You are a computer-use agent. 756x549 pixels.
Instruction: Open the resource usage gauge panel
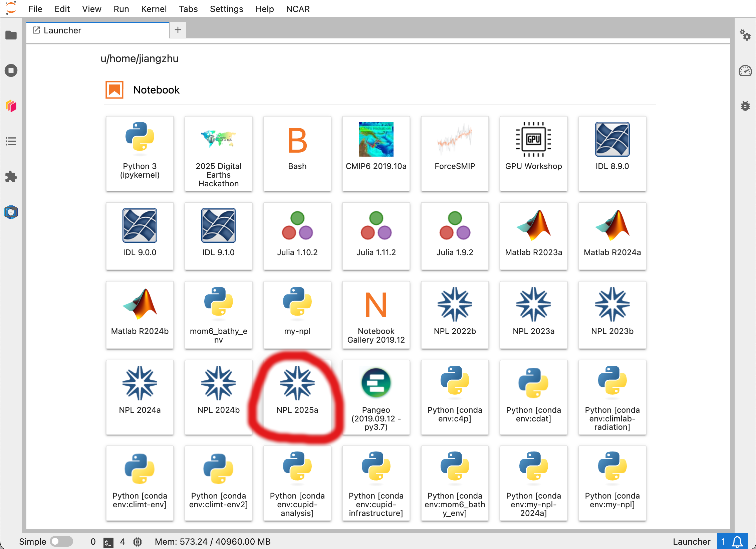click(x=745, y=71)
